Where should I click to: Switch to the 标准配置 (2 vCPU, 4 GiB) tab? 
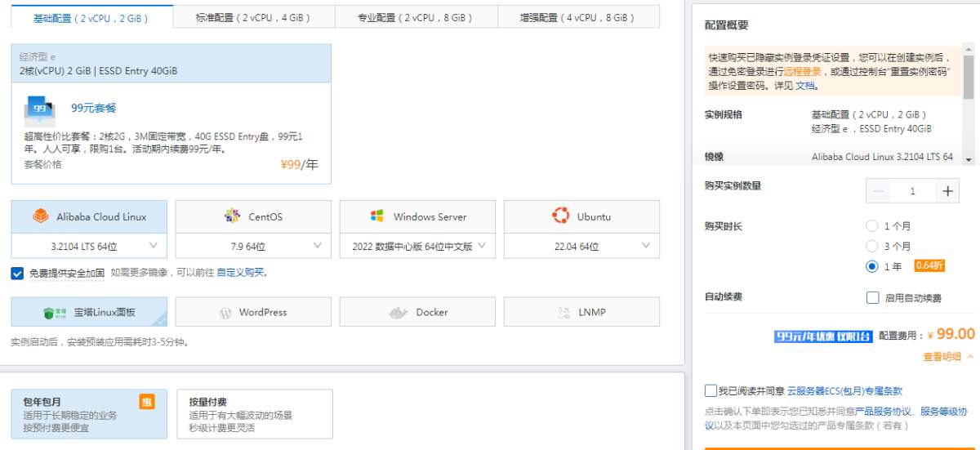point(253,17)
